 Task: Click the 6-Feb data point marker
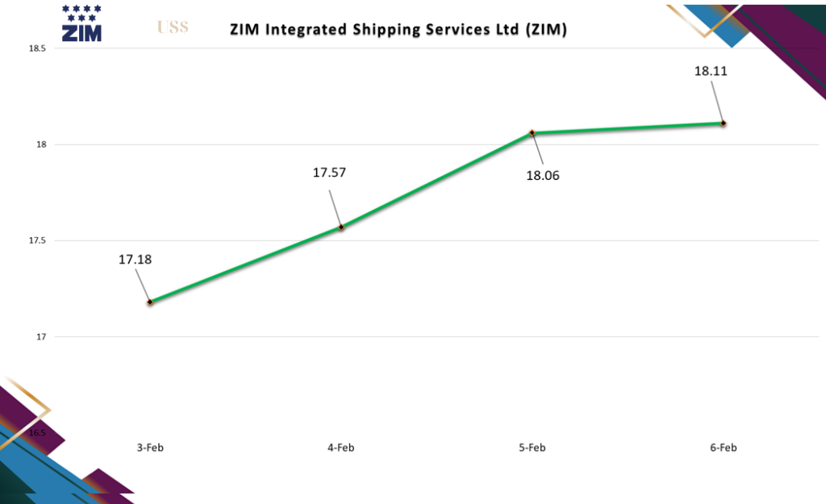click(724, 123)
